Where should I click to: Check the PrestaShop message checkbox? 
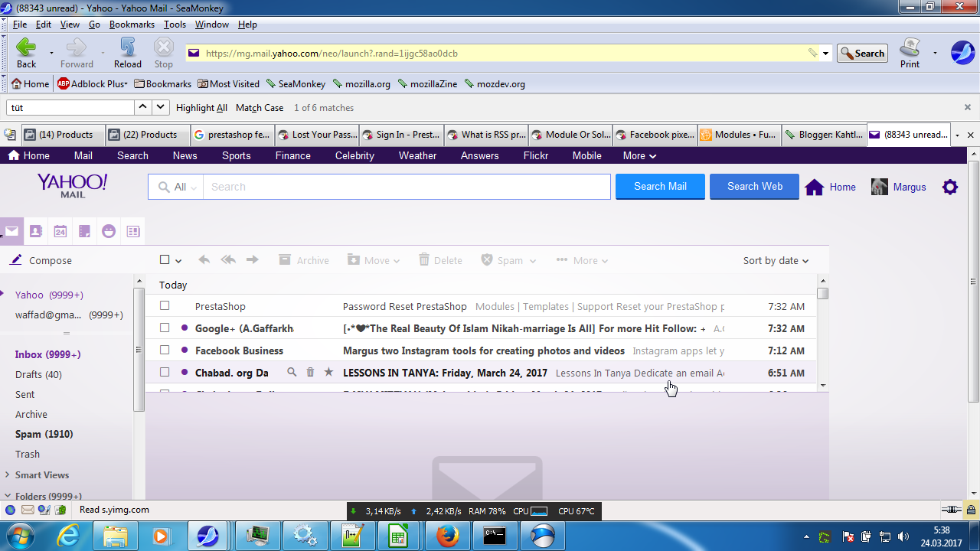(x=165, y=306)
